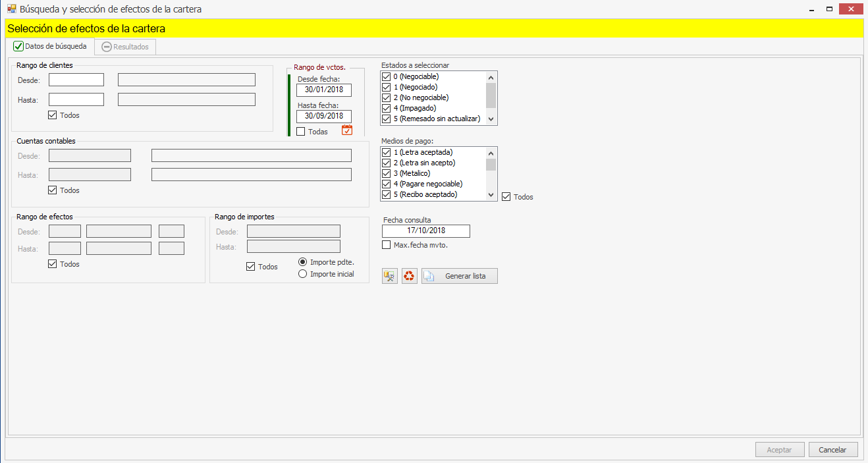Select the Importe inicial radio option

(303, 274)
